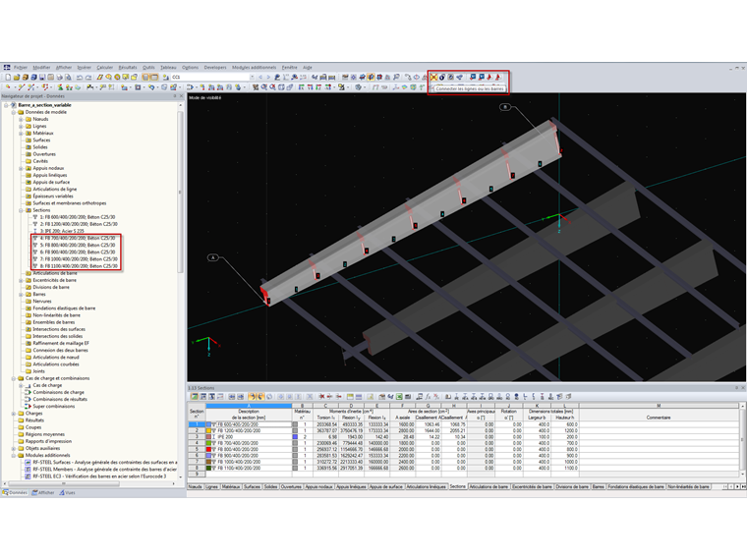
Task: Expand the Barres tree node
Action: (x=19, y=294)
